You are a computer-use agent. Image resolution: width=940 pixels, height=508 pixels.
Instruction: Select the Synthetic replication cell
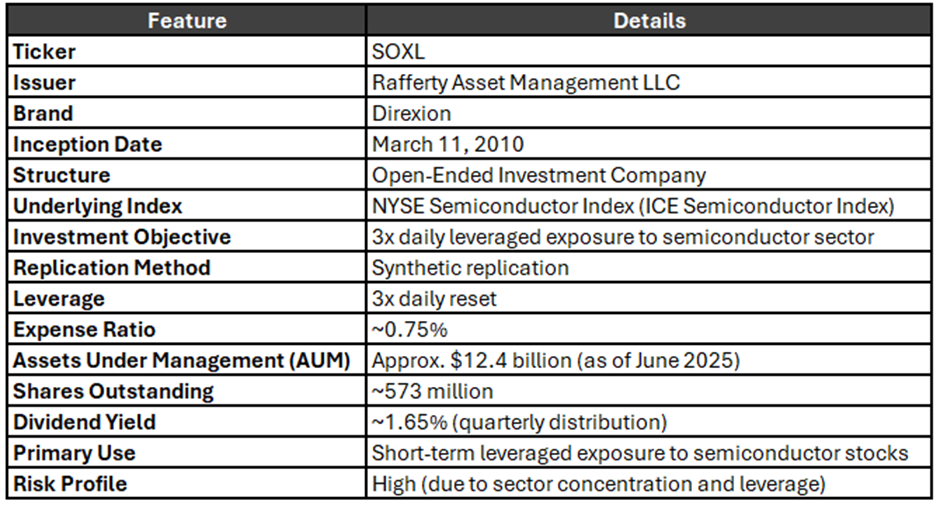point(649,267)
